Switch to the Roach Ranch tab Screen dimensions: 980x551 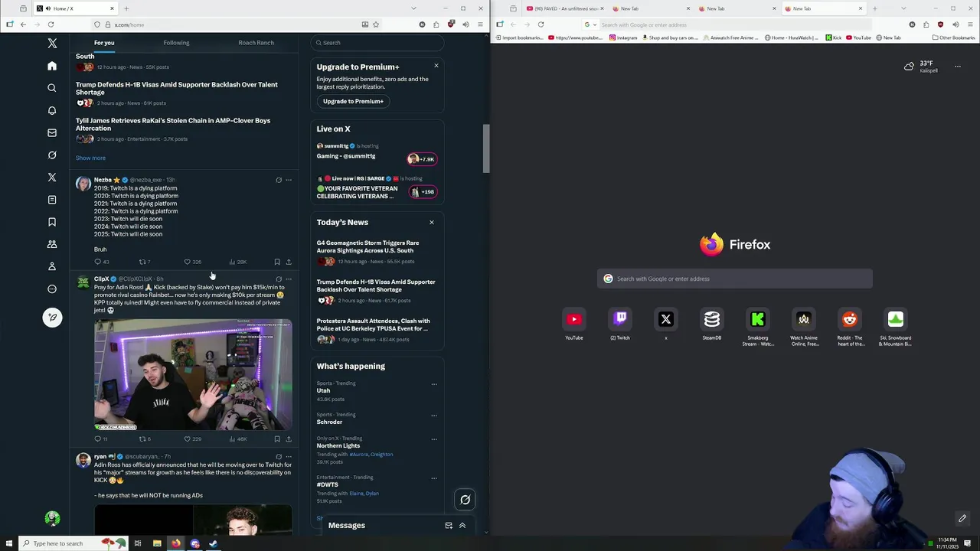256,43
